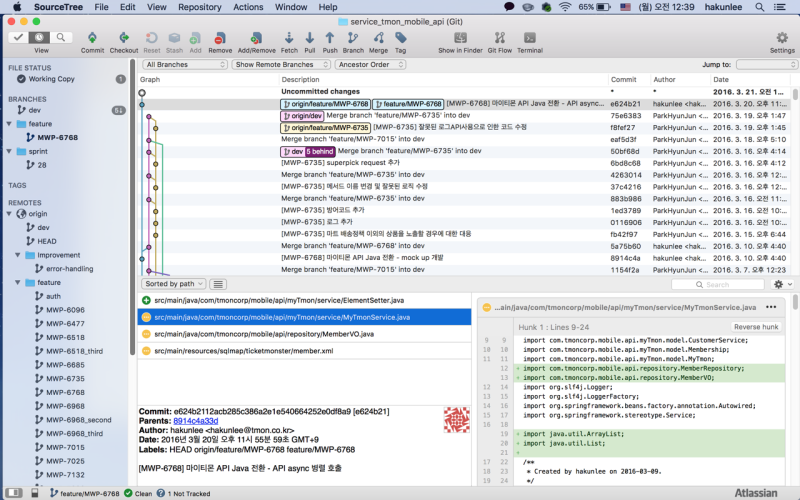This screenshot has height=500, width=800.
Task: Select MWP-6768 local branch
Action: pyautogui.click(x=57, y=138)
